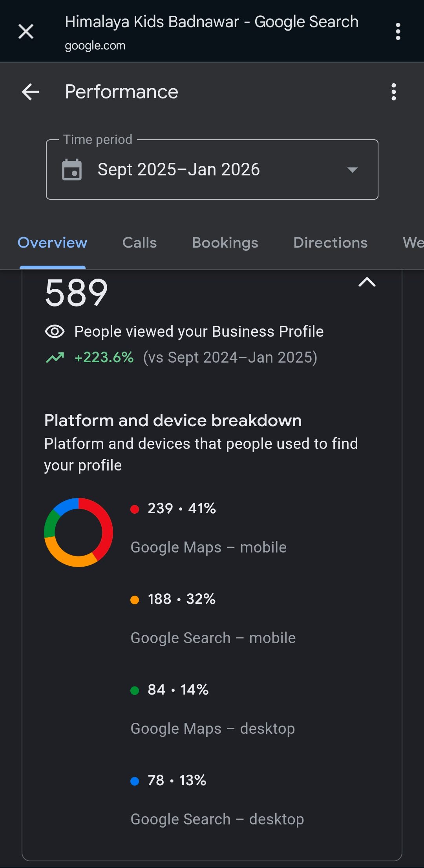
Task: Click the red Google Maps mobile dot
Action: pos(135,509)
